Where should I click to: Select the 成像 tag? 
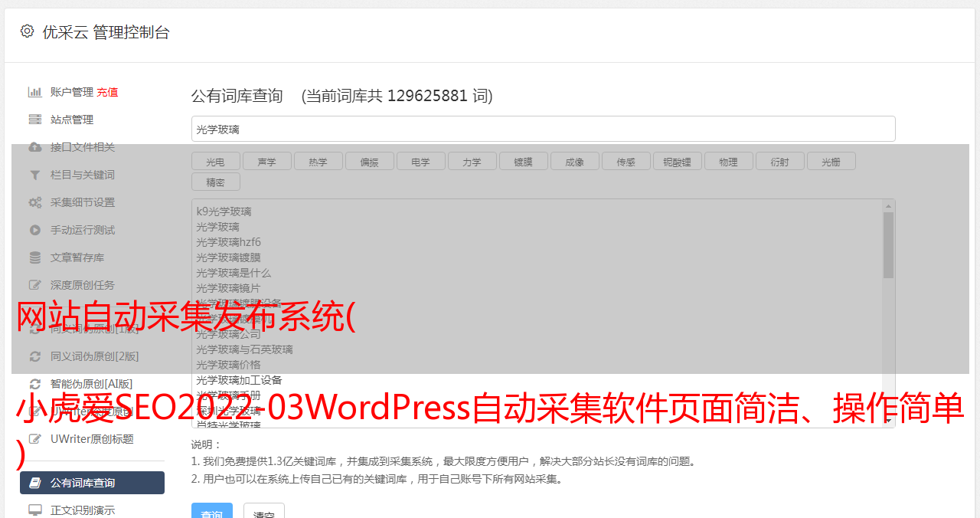point(574,161)
